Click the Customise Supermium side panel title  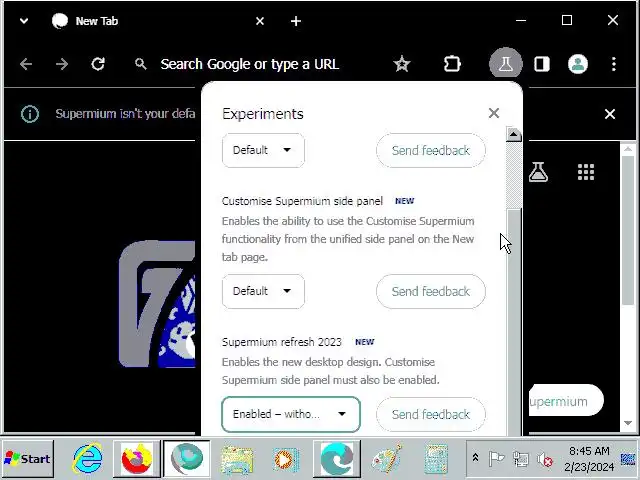[302, 201]
